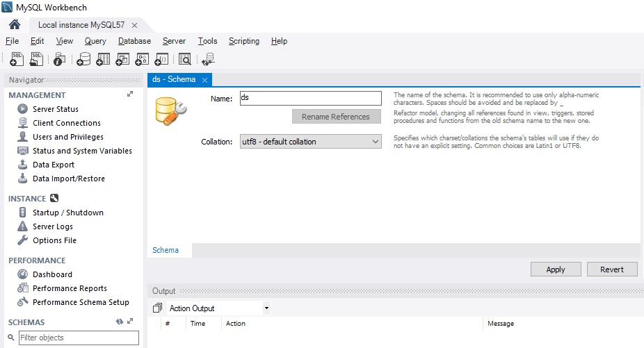Viewport: 644px width, 348px height.
Task: Click the Dashboard icon
Action: tap(22, 274)
